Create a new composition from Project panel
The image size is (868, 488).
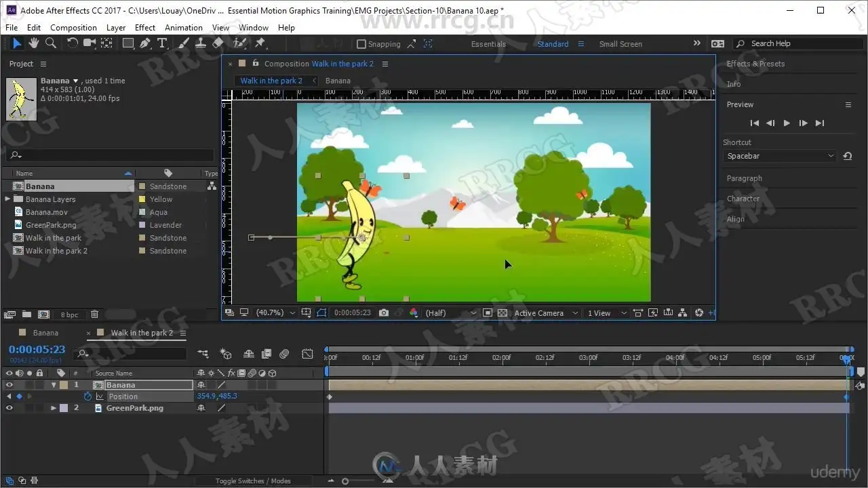(43, 314)
